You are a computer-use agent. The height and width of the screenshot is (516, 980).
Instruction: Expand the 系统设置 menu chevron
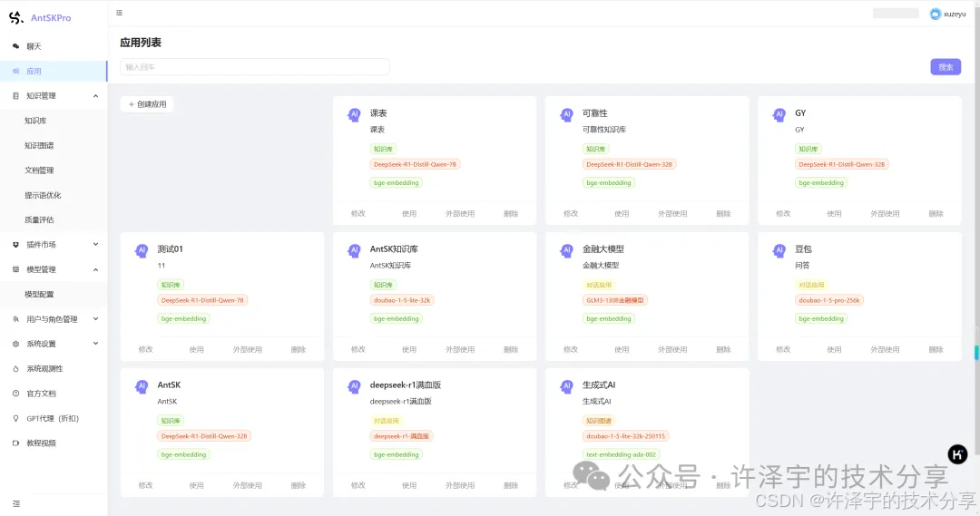pos(95,344)
